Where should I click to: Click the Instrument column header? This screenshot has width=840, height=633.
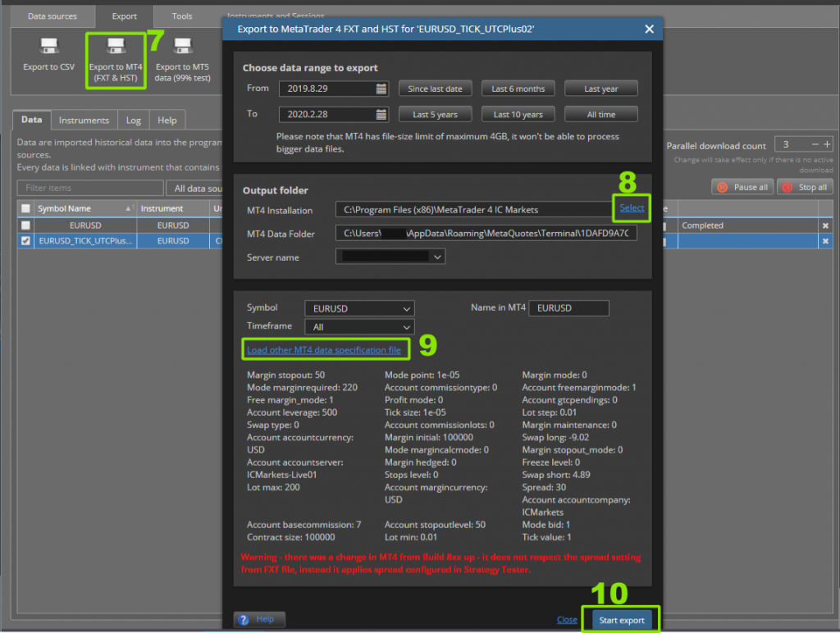tap(173, 209)
